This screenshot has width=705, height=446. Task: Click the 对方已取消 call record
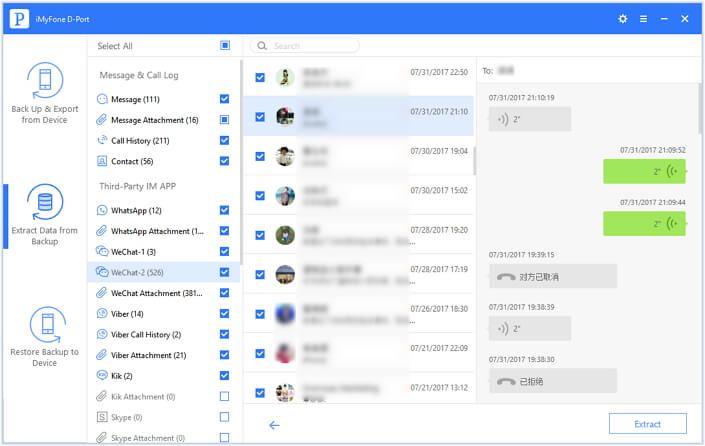point(553,276)
